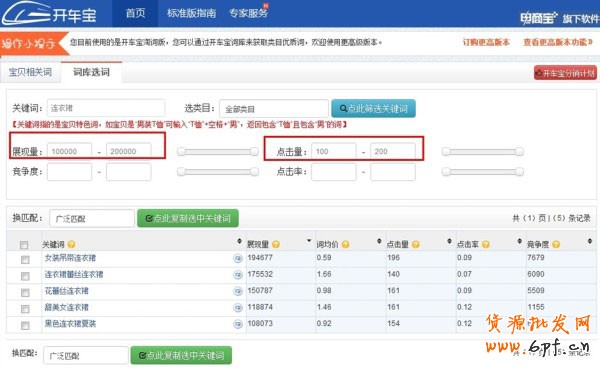Switch to the 宝贝相关词 tab
Image resolution: width=600 pixels, height=368 pixels.
[30, 72]
